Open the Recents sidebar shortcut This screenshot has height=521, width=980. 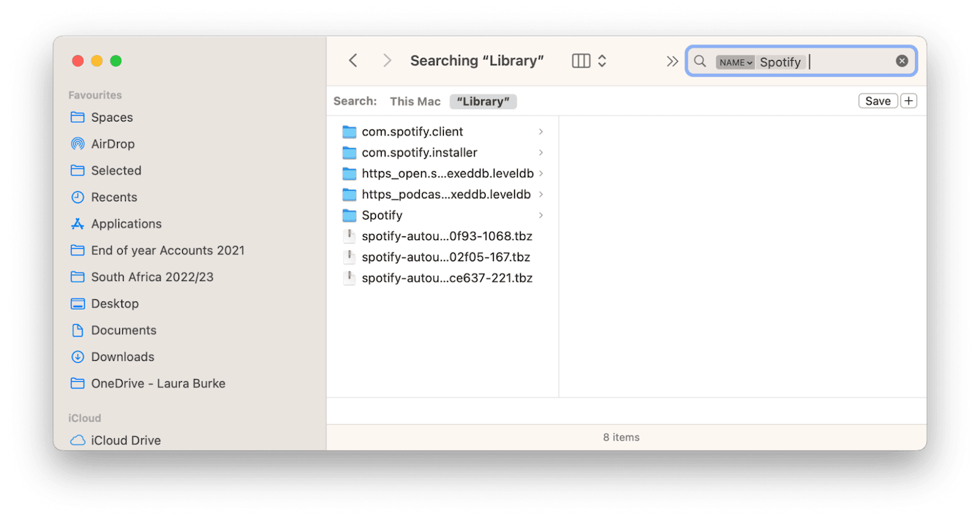tap(114, 197)
